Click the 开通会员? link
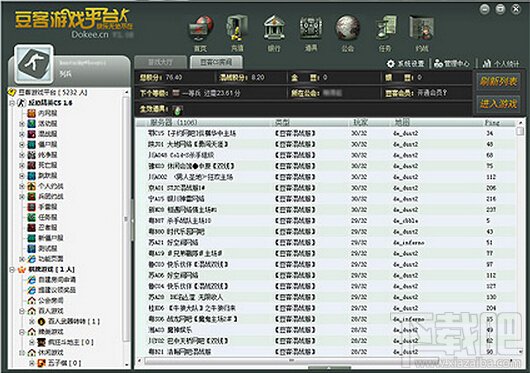This screenshot has width=530, height=373. (x=432, y=93)
